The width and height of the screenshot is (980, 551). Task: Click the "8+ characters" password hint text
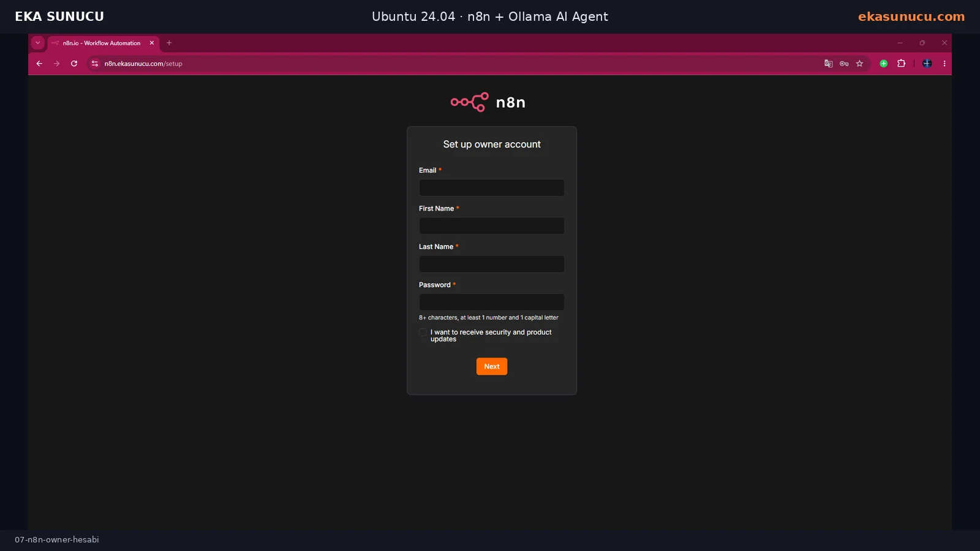[x=489, y=318]
